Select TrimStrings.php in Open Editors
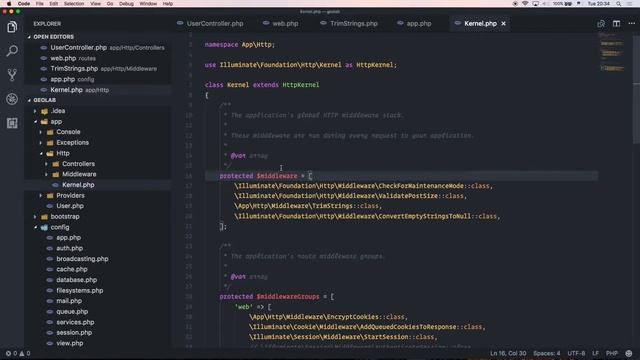This screenshot has width=640, height=360. coord(74,69)
